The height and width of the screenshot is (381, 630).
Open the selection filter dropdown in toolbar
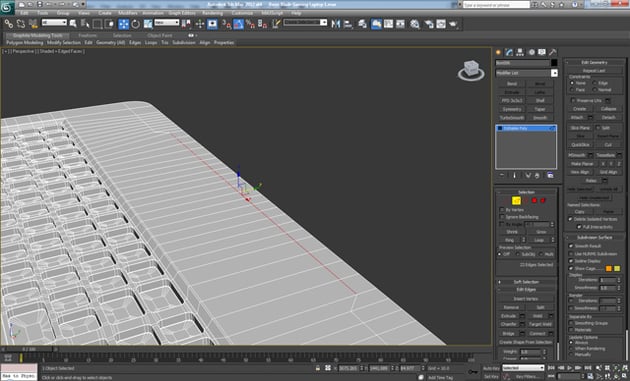(54, 23)
